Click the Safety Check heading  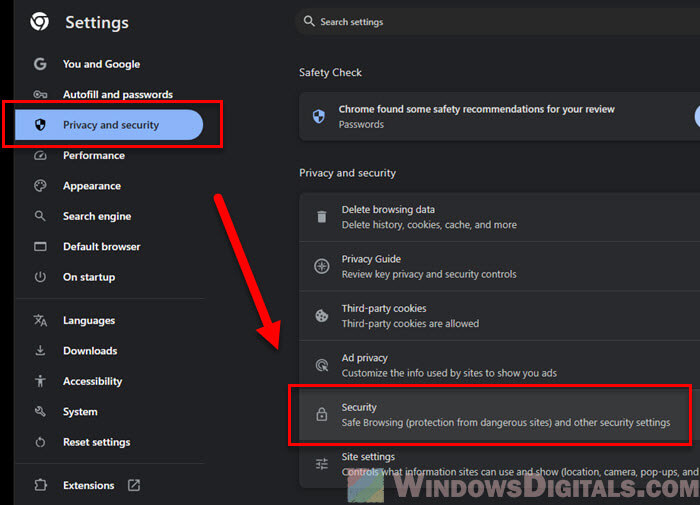coord(330,72)
